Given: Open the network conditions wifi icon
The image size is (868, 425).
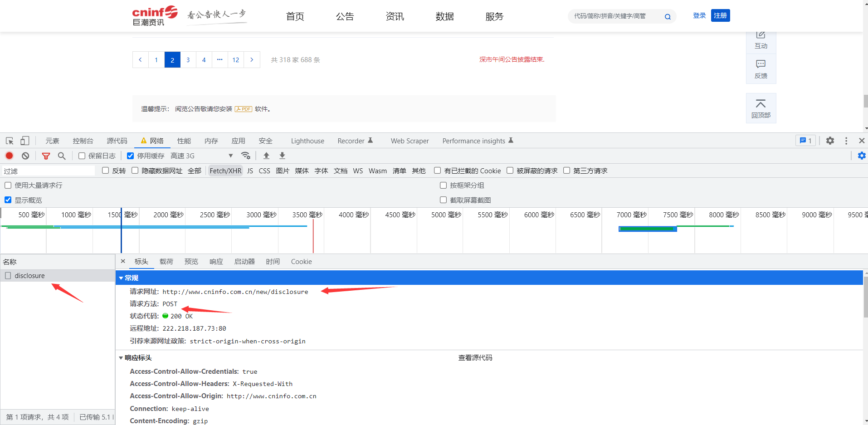Looking at the screenshot, I should (x=246, y=156).
